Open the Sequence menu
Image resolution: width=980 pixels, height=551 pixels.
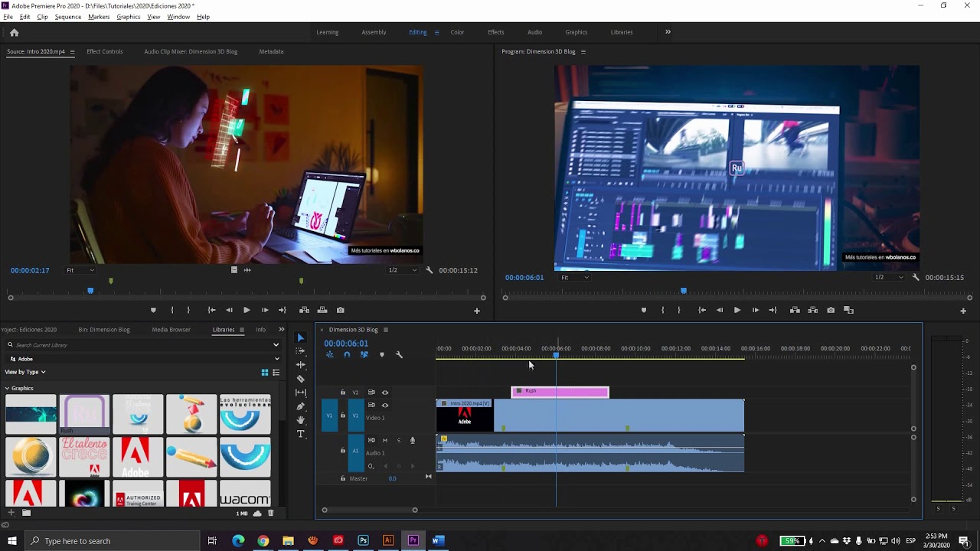pos(68,17)
